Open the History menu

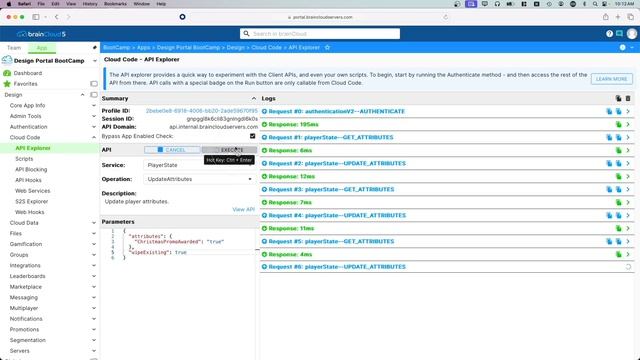coord(90,4)
